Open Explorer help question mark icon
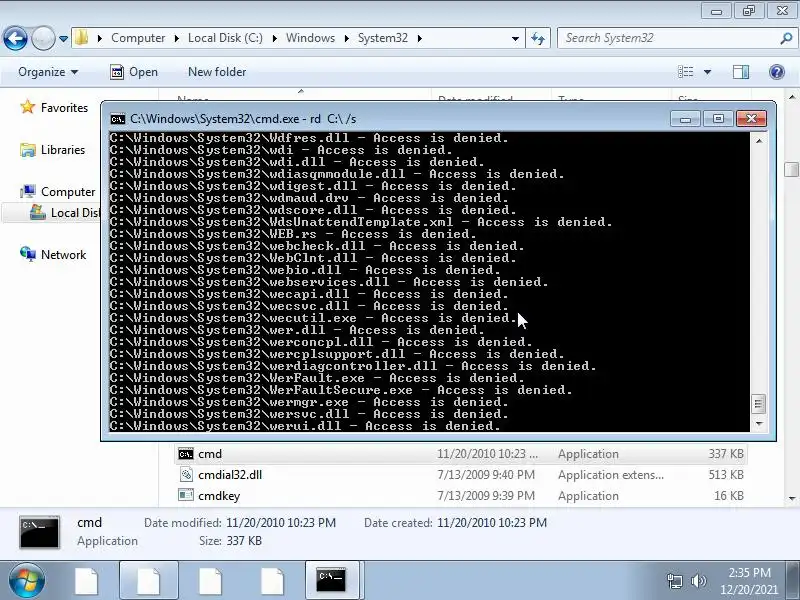 (x=777, y=72)
